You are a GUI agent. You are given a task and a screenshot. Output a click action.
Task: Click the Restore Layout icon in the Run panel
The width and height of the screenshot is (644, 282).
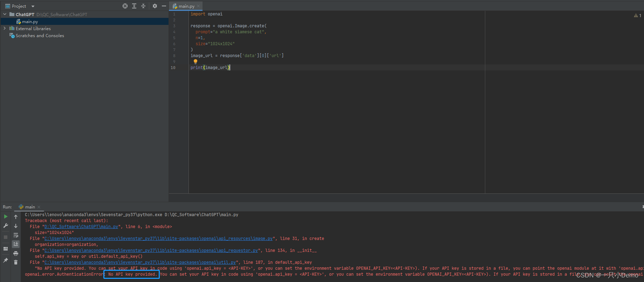click(x=6, y=249)
